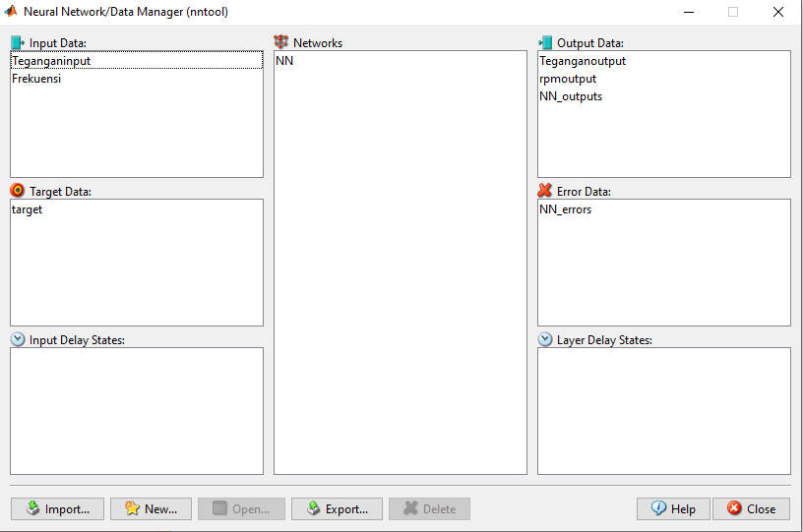Viewport: 803px width, 532px height.
Task: Select rpmoutput in Output Data list
Action: tap(664, 79)
